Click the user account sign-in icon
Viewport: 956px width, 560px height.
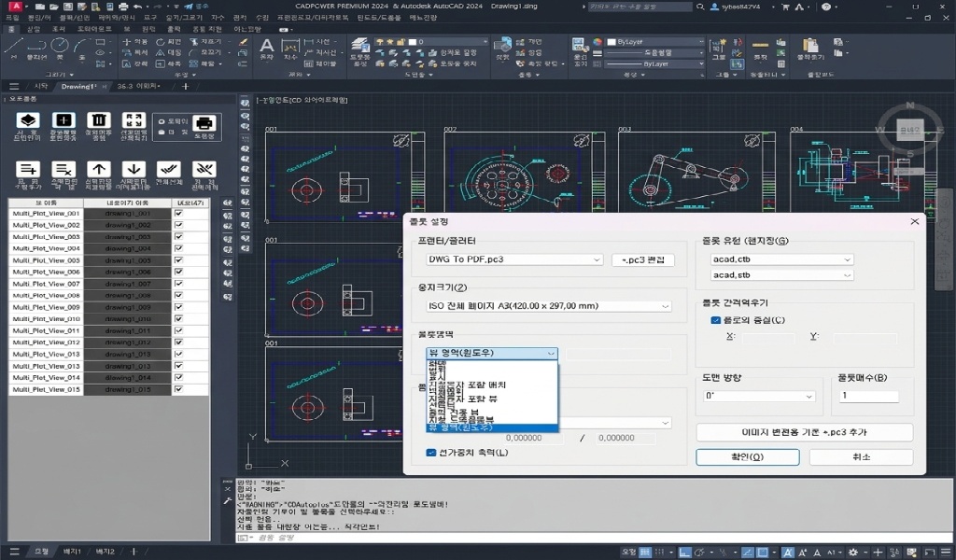click(714, 7)
